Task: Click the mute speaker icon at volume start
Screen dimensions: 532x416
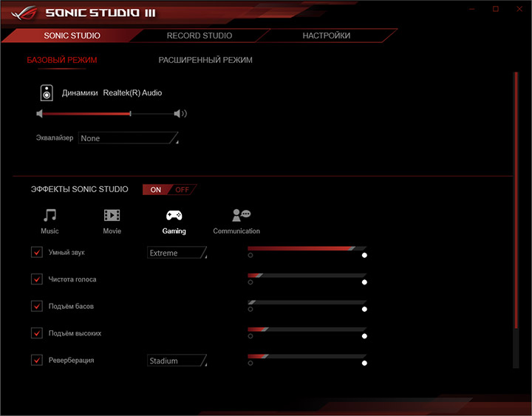Action: 39,114
